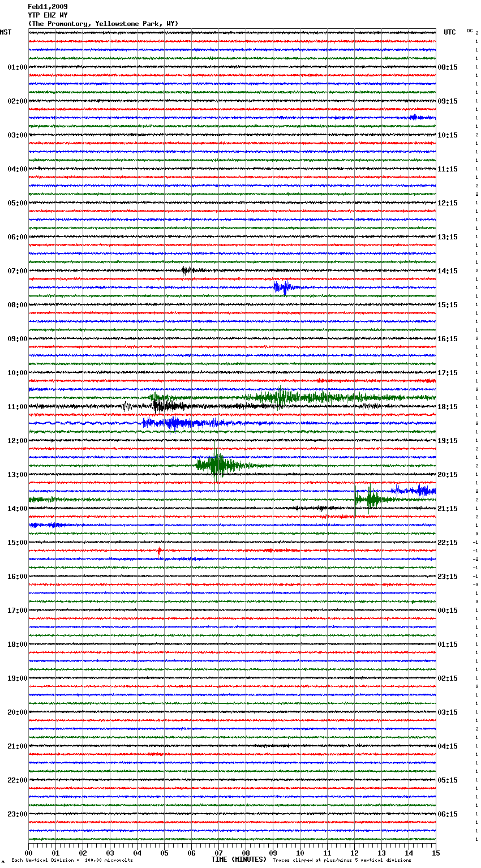Click the 11:00 MST time label

click(x=18, y=407)
